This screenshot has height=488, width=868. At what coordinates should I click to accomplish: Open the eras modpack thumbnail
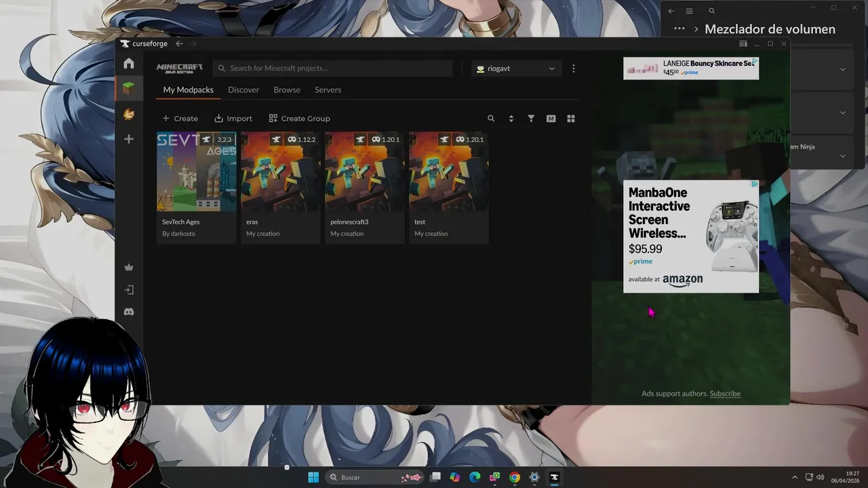(x=281, y=171)
